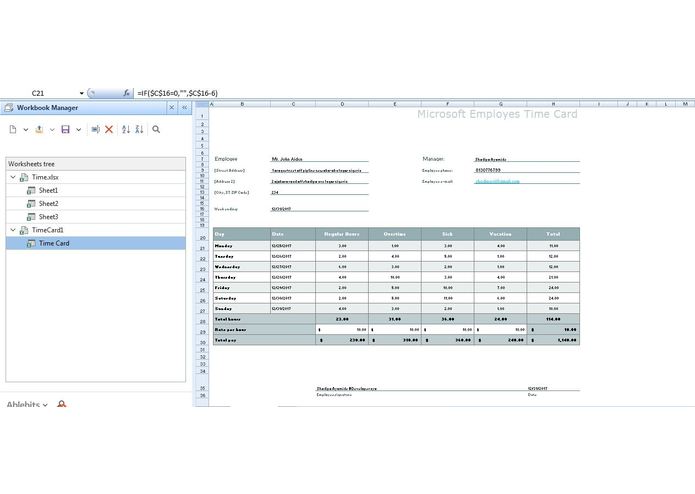
Task: Select column A header
Action: pyautogui.click(x=211, y=104)
